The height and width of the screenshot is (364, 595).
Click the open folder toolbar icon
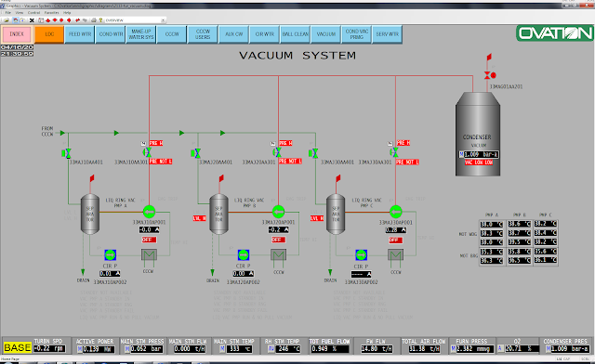click(7, 20)
